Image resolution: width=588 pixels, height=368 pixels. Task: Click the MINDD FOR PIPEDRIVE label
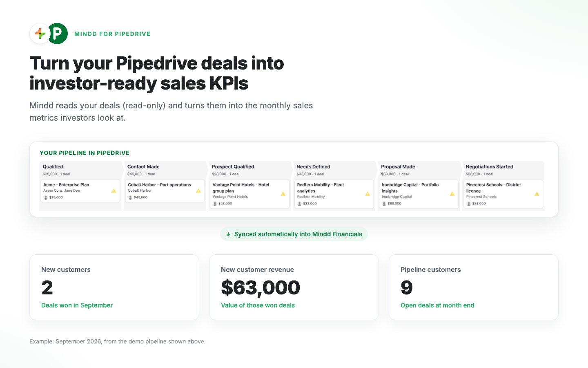click(x=112, y=34)
